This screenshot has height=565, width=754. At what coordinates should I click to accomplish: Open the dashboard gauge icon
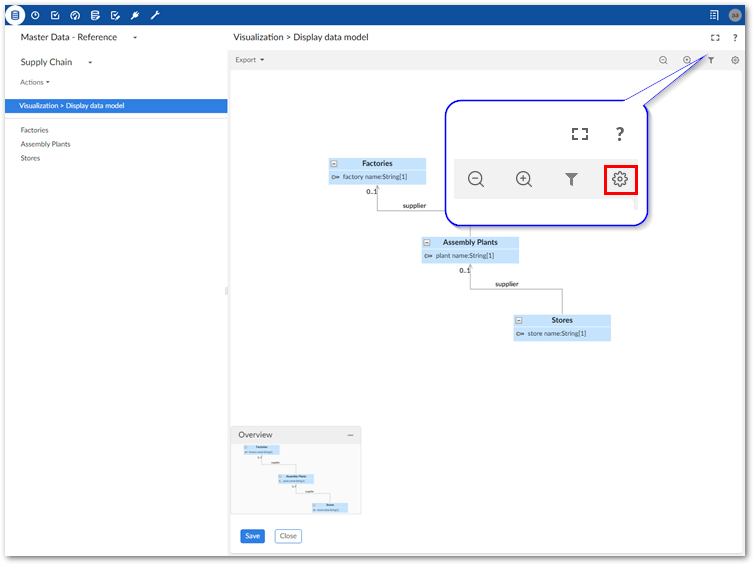pos(75,15)
